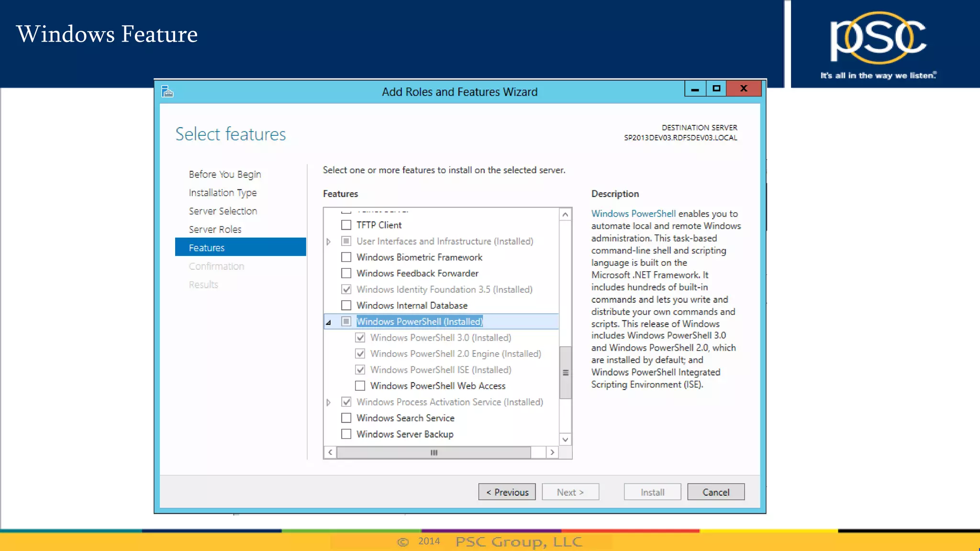Enable Windows Search Service
Viewport: 980px width, 551px height.
click(346, 418)
